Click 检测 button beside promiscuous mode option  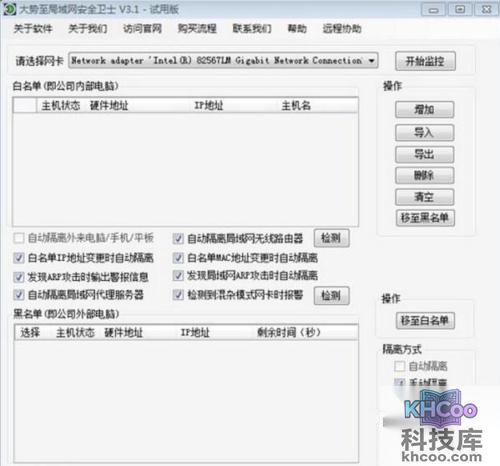coord(331,296)
